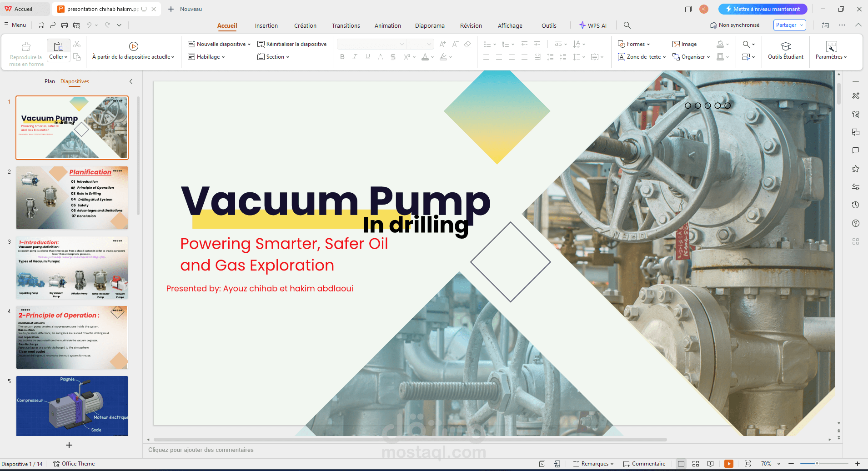The image size is (868, 471).
Task: Open the help question mark in right sidebar
Action: tap(856, 223)
